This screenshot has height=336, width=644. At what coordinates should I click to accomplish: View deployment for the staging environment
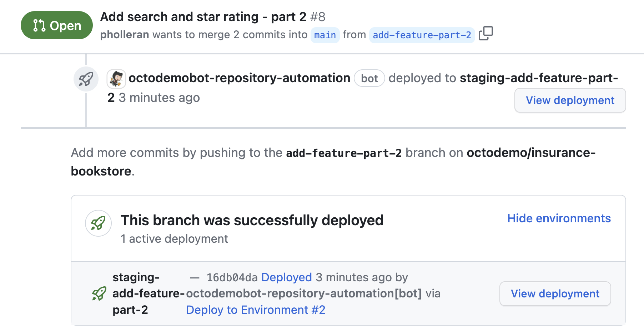click(554, 293)
